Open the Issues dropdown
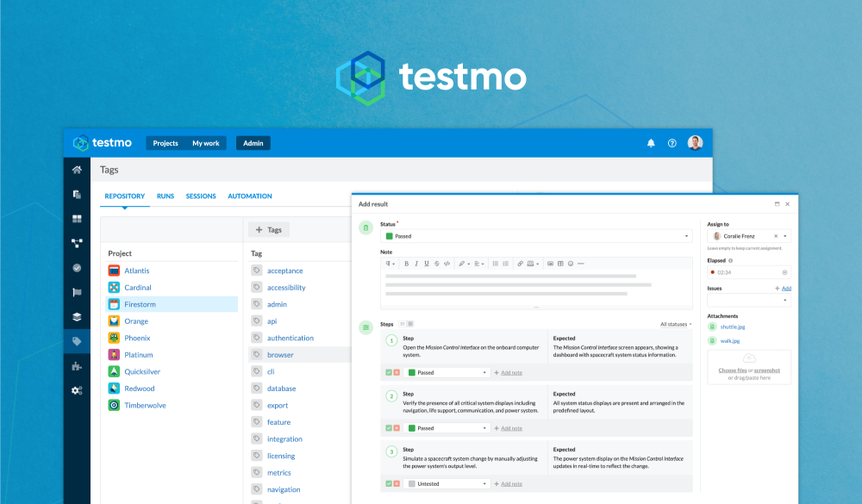The image size is (862, 504). coord(749,300)
